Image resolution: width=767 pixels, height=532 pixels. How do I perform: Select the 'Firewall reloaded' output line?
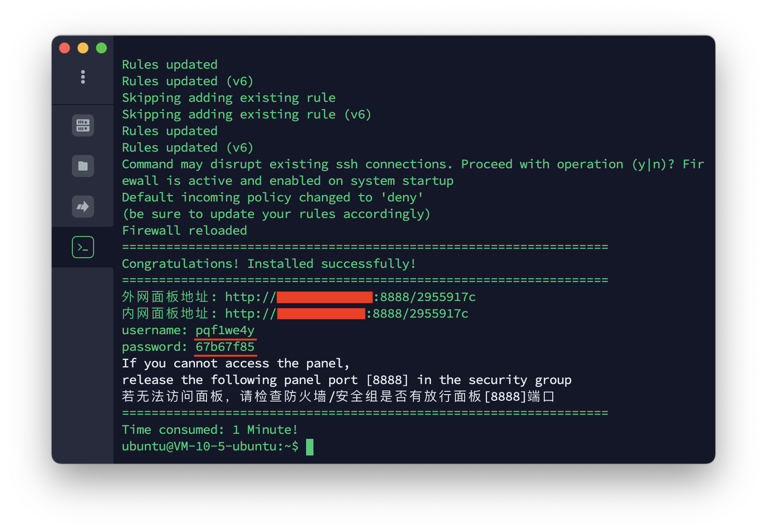[184, 230]
